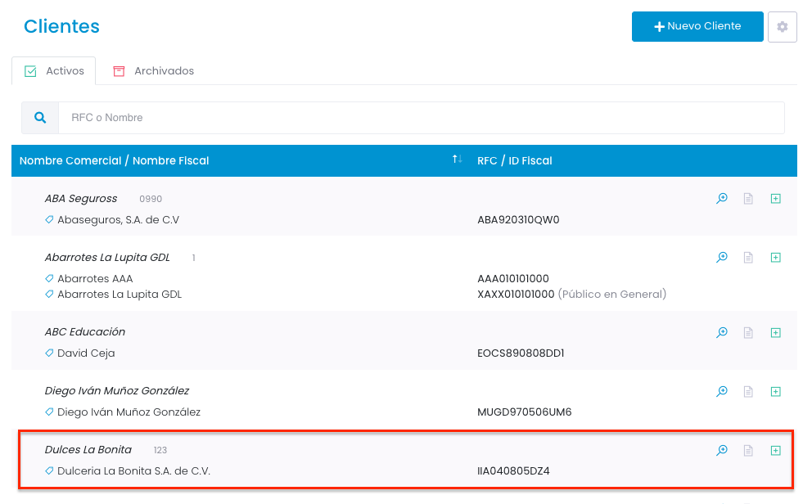
Task: Click plus icon for Dulces La Bonita
Action: (775, 450)
